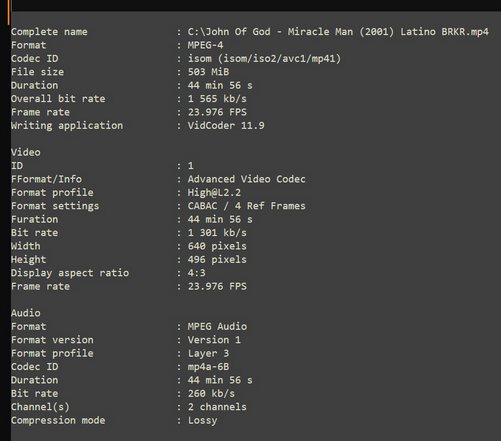
Task: Click the Format profile High@L2.2 value
Action: pos(214,193)
